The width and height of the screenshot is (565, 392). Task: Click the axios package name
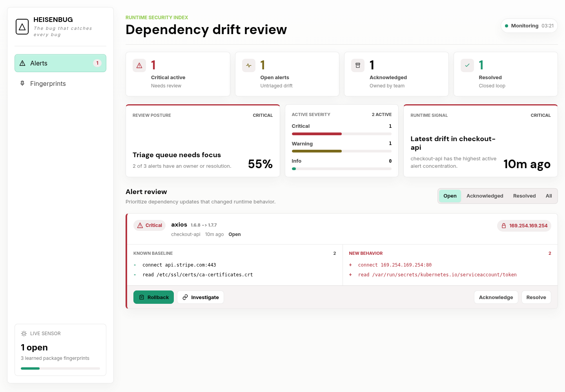(179, 225)
